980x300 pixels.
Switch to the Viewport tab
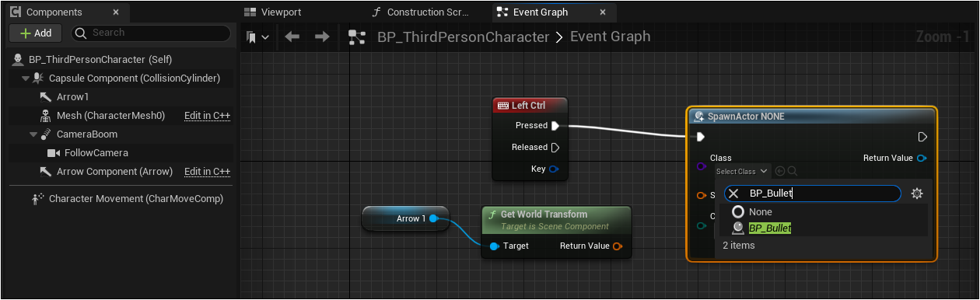(273, 12)
